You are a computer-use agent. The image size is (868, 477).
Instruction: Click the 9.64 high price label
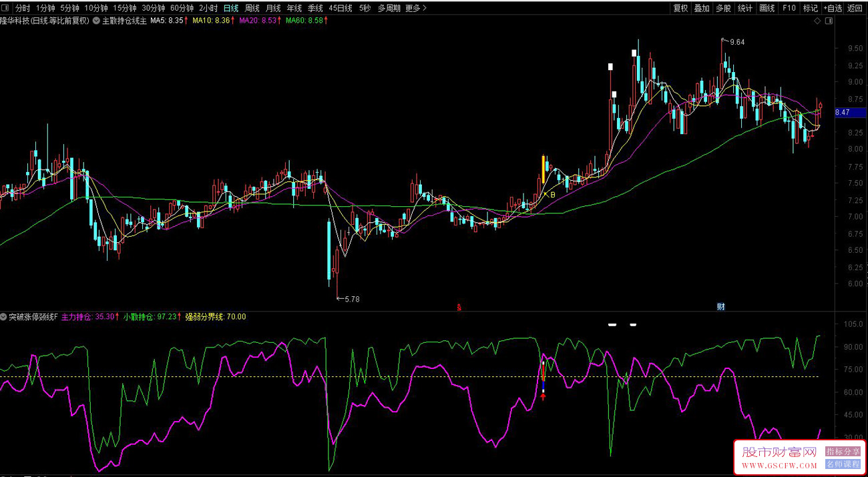click(736, 42)
